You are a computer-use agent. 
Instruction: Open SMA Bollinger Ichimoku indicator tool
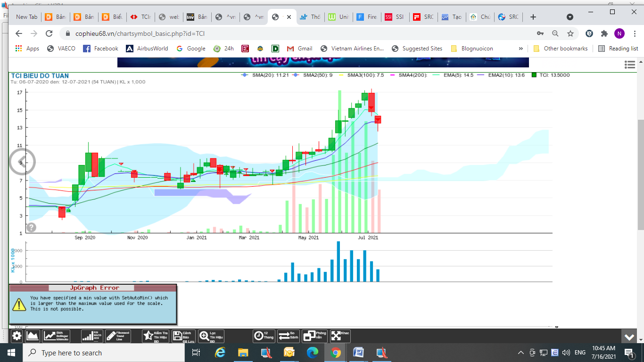click(56, 336)
